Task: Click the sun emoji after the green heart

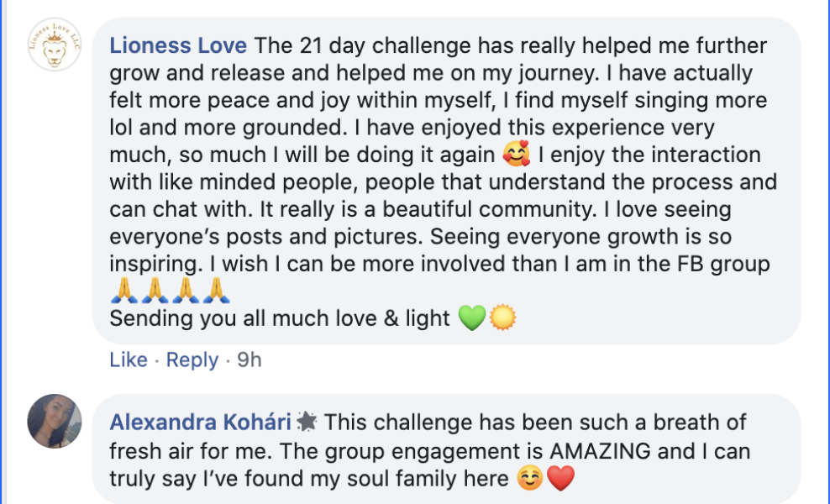Action: [502, 318]
